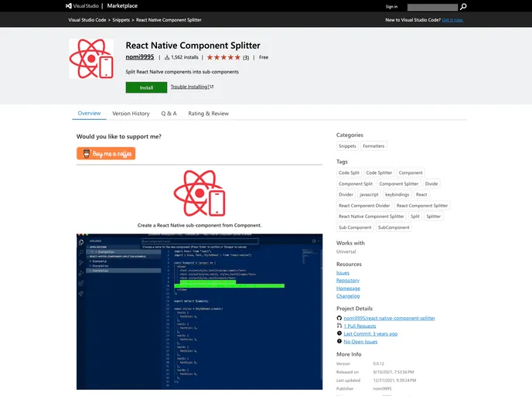Click the external link icon after Trouble Installing
The width and height of the screenshot is (532, 396).
coord(212,87)
